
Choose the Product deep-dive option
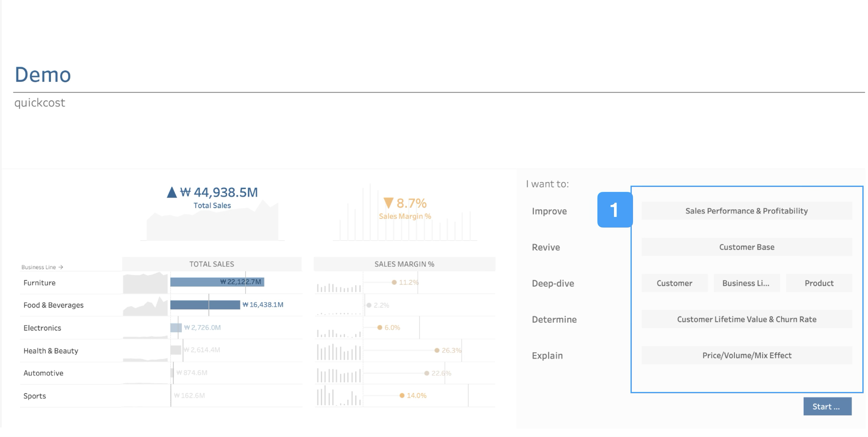click(x=819, y=283)
